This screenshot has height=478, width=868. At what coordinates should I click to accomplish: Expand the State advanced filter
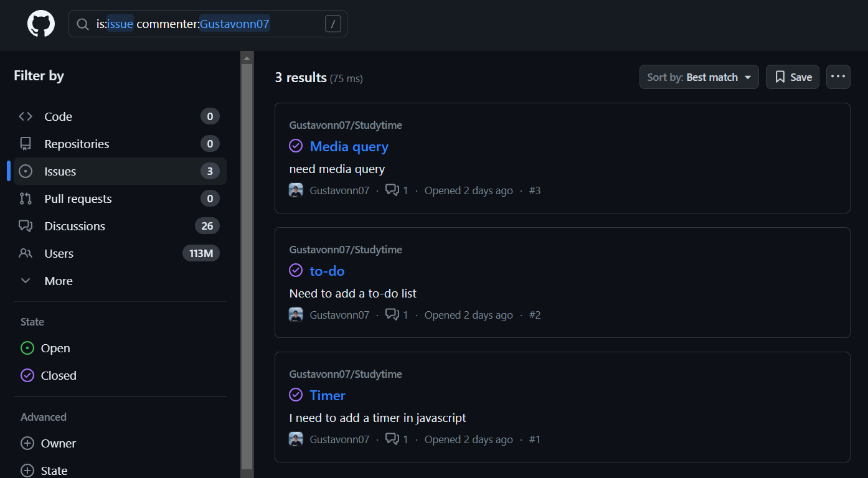pos(52,470)
